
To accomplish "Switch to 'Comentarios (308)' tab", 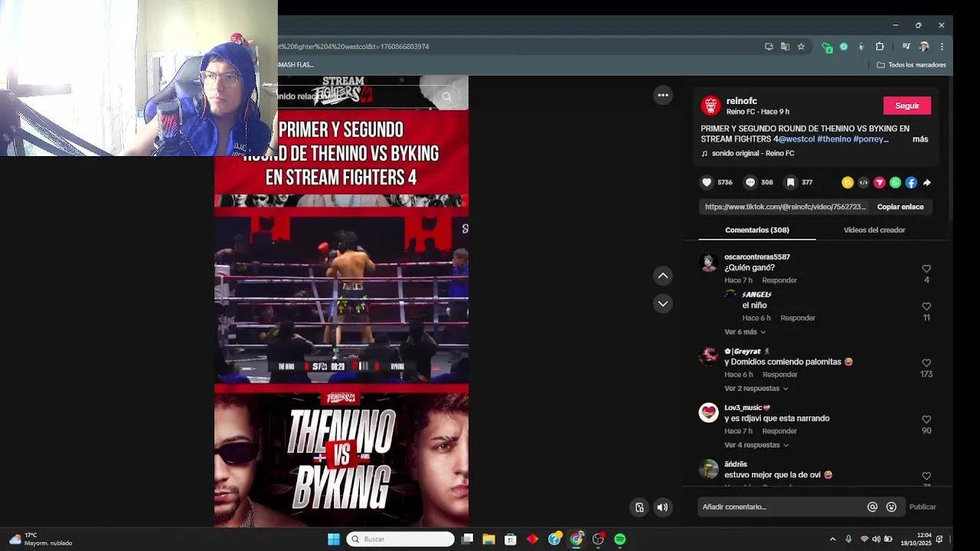I will (757, 230).
